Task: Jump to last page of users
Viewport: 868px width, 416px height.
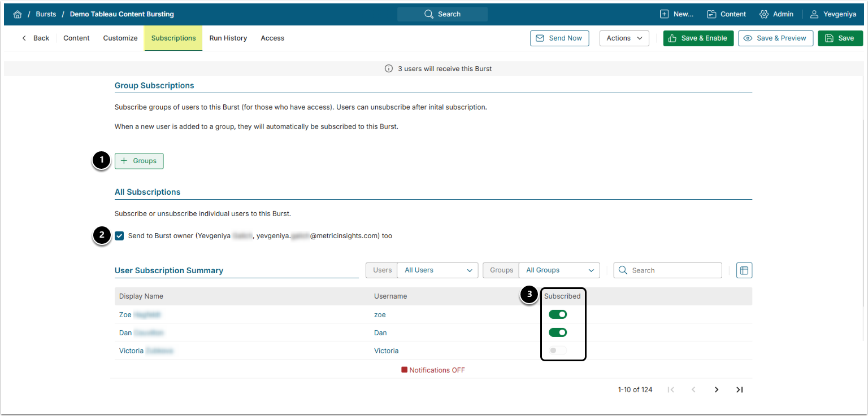Action: 739,389
